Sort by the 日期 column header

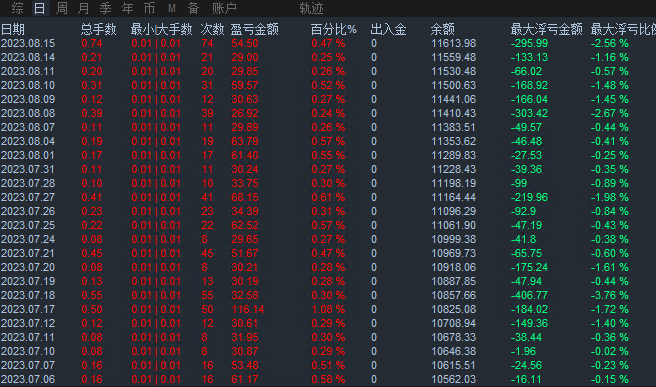pos(13,29)
